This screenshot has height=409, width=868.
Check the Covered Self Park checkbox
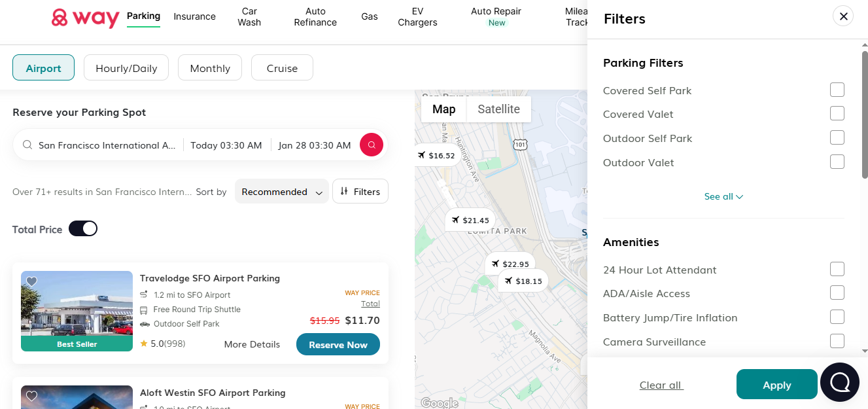pyautogui.click(x=837, y=90)
